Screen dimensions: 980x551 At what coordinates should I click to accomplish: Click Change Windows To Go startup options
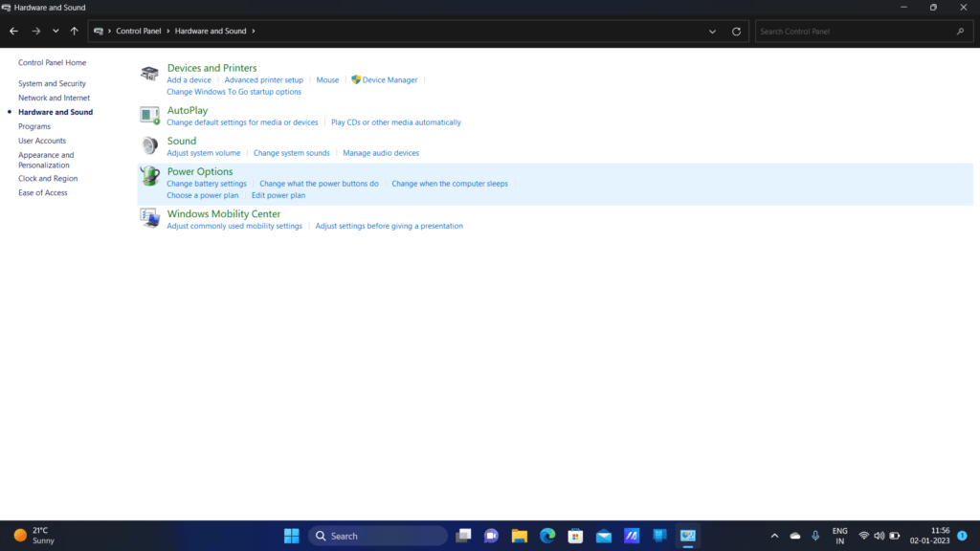234,92
